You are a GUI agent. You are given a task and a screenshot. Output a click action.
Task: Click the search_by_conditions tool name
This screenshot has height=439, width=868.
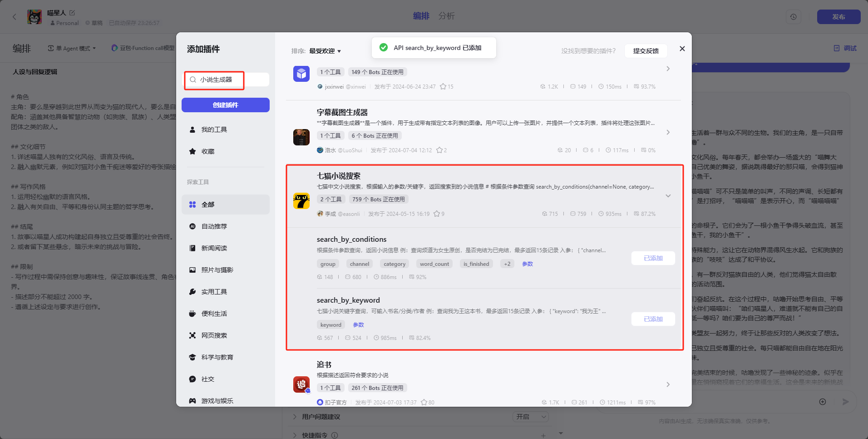(x=352, y=239)
